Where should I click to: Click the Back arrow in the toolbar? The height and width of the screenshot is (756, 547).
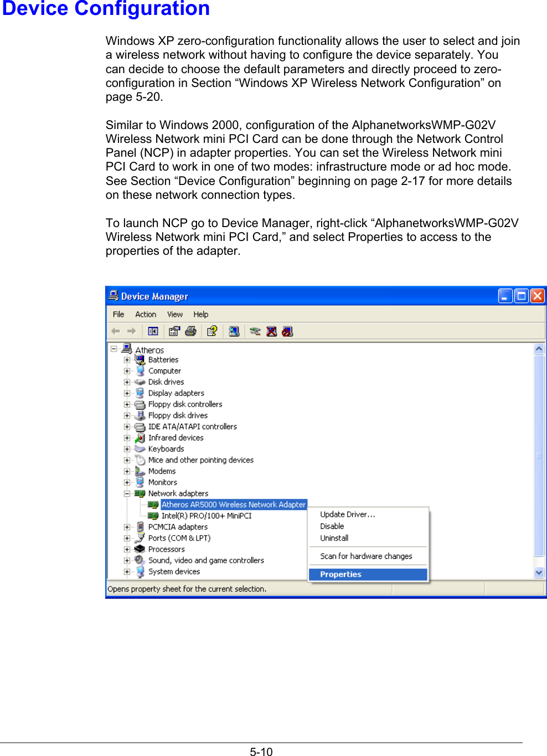(116, 331)
